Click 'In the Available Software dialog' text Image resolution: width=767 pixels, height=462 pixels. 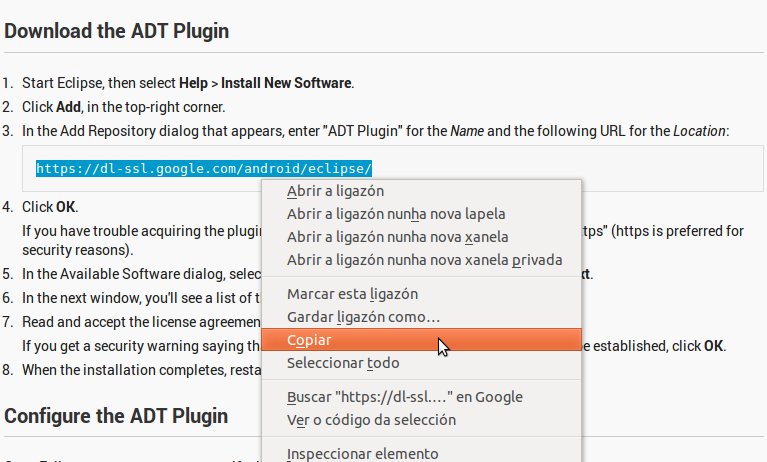142,274
